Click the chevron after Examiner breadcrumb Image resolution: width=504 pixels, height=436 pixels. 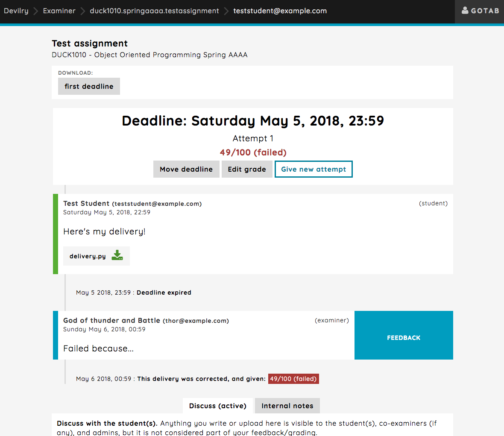[x=82, y=11]
